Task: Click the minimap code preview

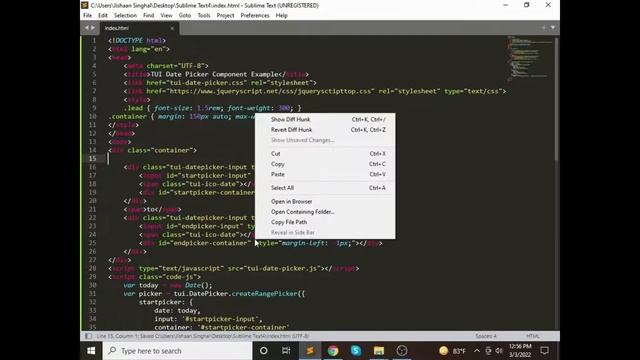Action: tap(529, 58)
